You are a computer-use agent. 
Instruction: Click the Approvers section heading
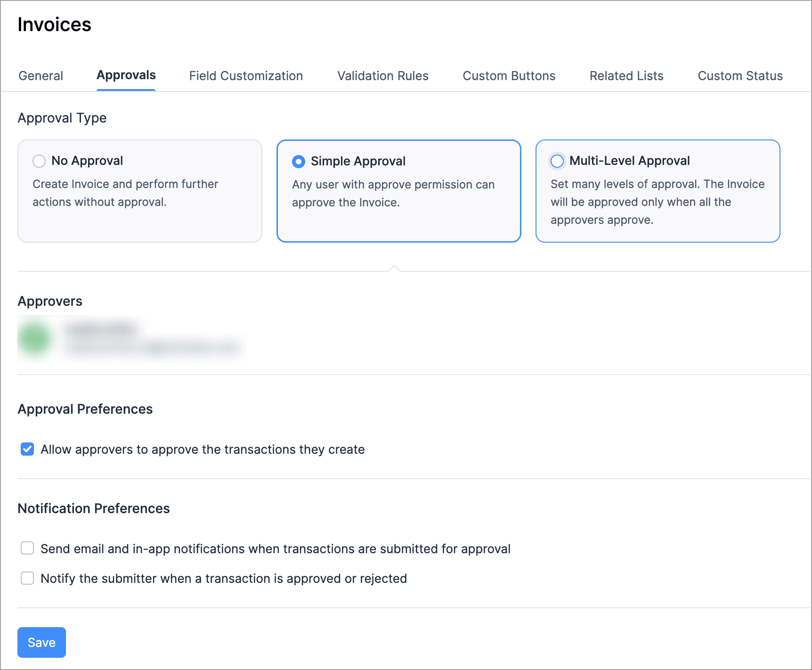click(50, 301)
